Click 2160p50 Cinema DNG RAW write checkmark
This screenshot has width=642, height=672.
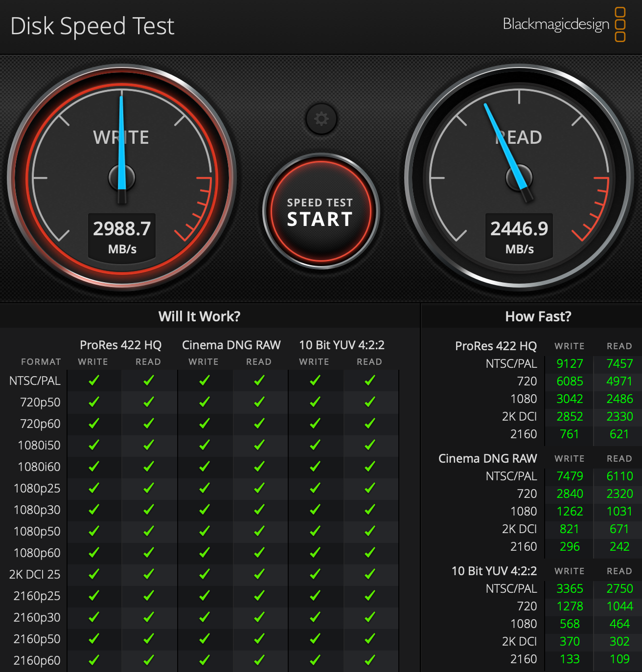[x=205, y=638]
